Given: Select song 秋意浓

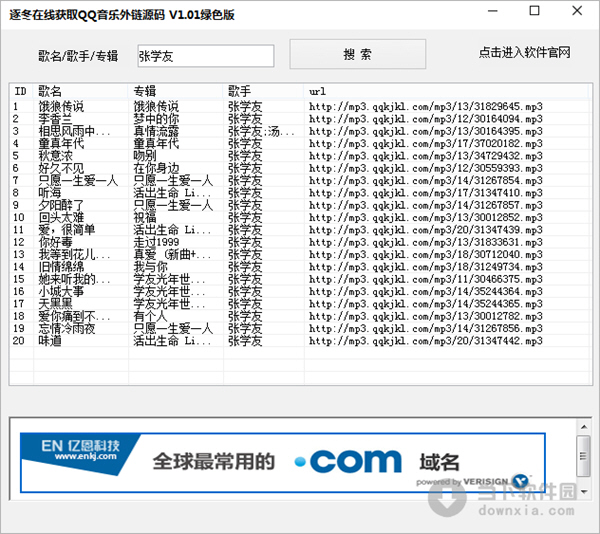Looking at the screenshot, I should coord(55,156).
